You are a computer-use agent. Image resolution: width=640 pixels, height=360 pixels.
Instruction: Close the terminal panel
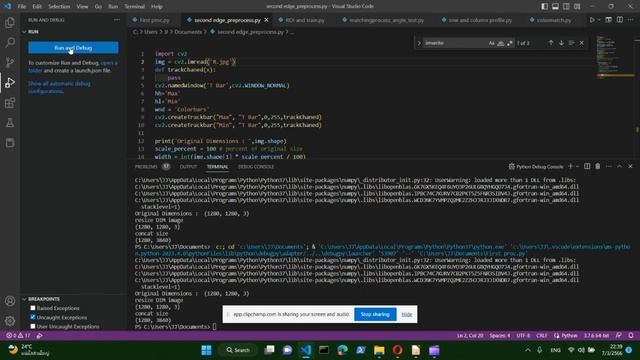point(630,167)
